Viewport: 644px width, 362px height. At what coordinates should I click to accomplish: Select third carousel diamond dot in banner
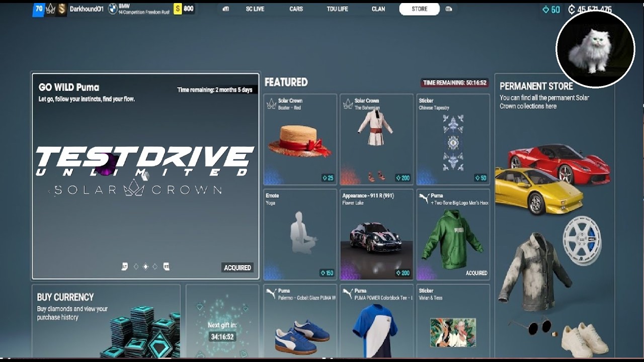tap(155, 266)
